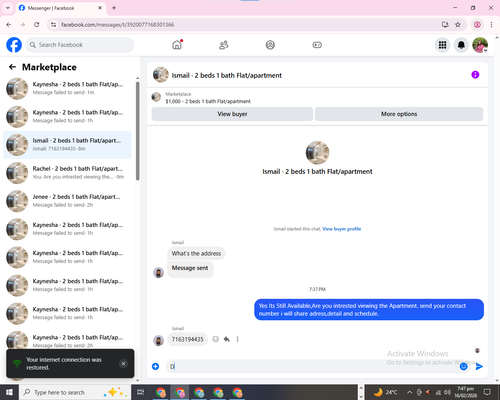Open the plus attachment menu in composer
The image size is (500, 400).
156,367
